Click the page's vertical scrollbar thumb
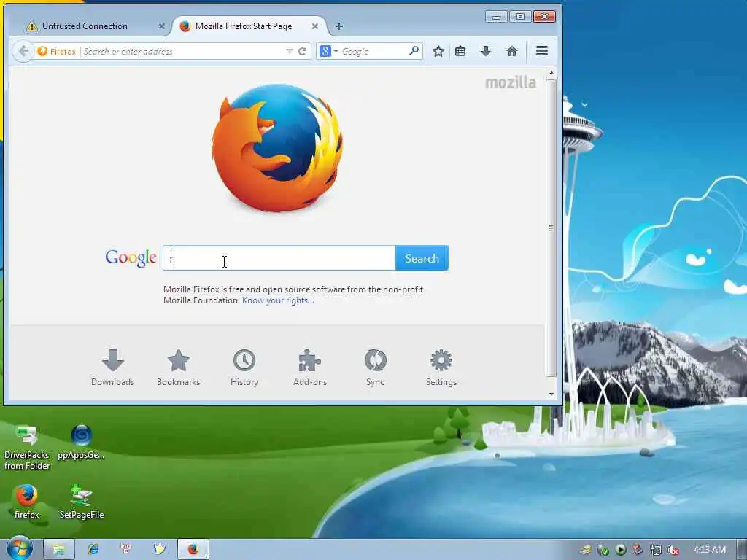This screenshot has width=747, height=560. point(551,227)
